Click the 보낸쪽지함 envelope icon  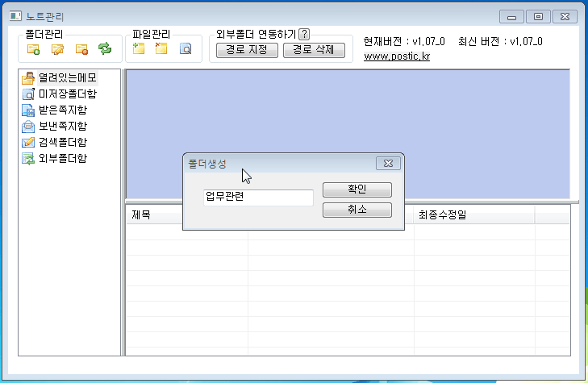point(28,127)
